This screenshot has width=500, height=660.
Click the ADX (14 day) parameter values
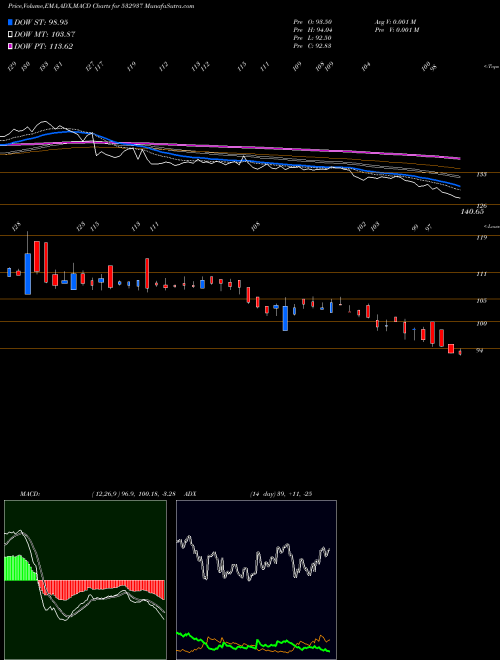280,494
